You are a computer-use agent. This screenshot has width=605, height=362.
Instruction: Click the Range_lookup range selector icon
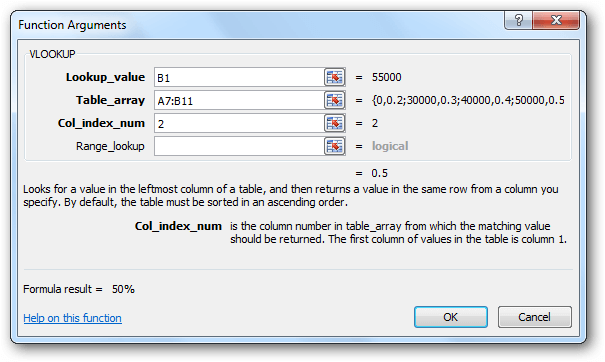click(x=334, y=146)
